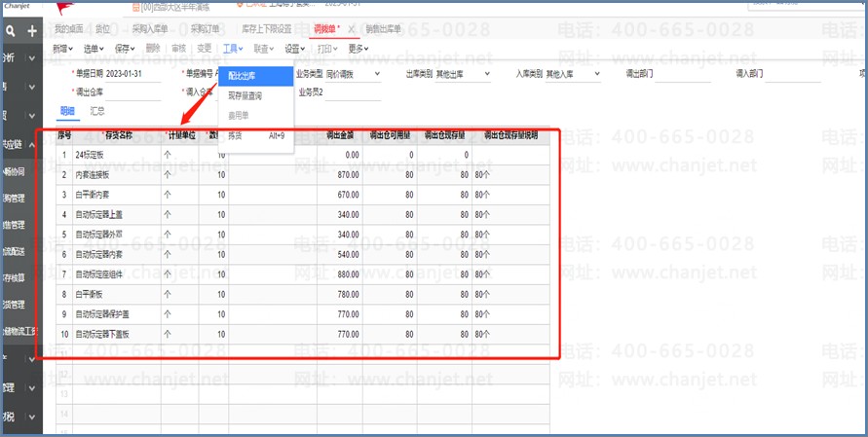
Task: Close the 调拨单 tab
Action: click(352, 29)
